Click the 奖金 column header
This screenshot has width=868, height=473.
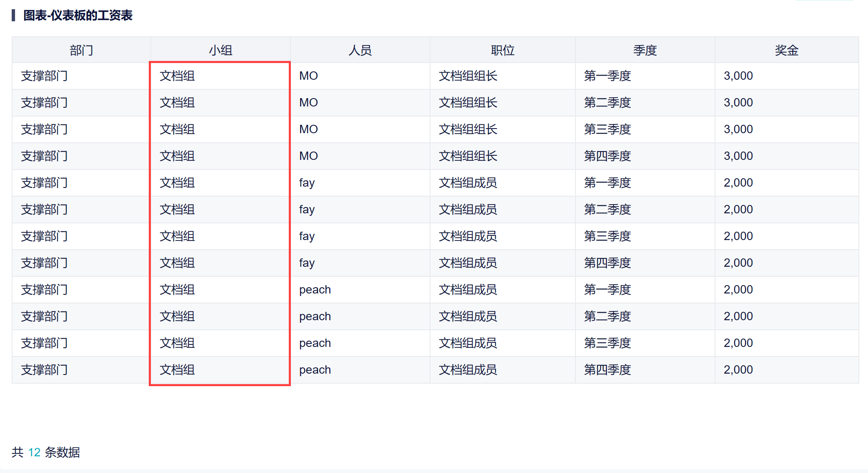coord(787,50)
